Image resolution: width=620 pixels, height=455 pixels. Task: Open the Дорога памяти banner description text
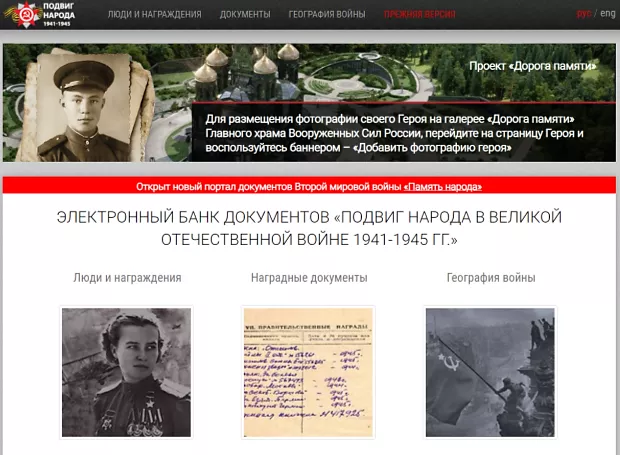[x=394, y=133]
